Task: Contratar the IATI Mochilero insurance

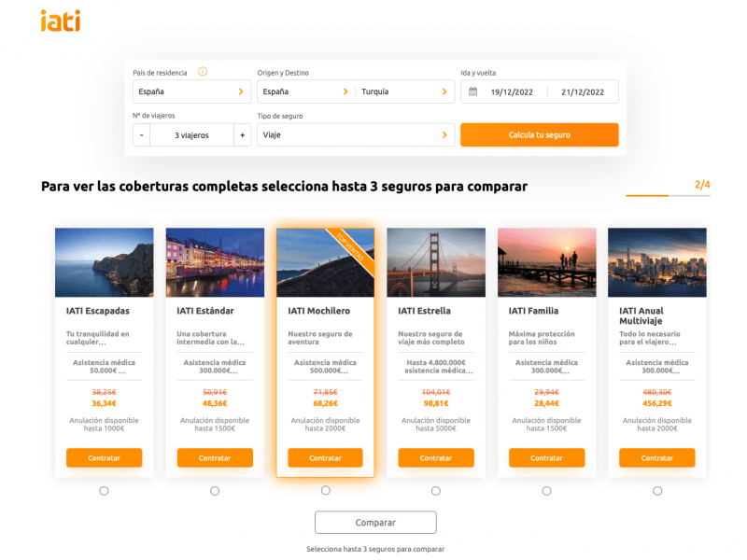Action: click(x=325, y=457)
